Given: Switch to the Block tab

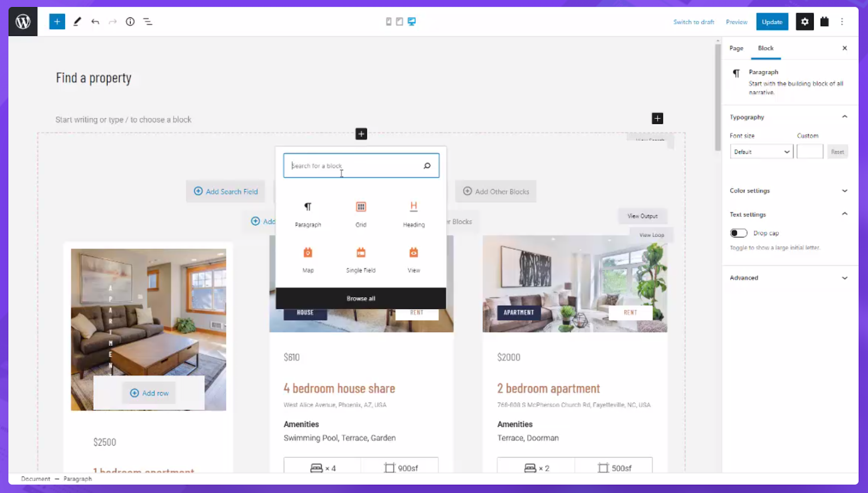Looking at the screenshot, I should (765, 48).
